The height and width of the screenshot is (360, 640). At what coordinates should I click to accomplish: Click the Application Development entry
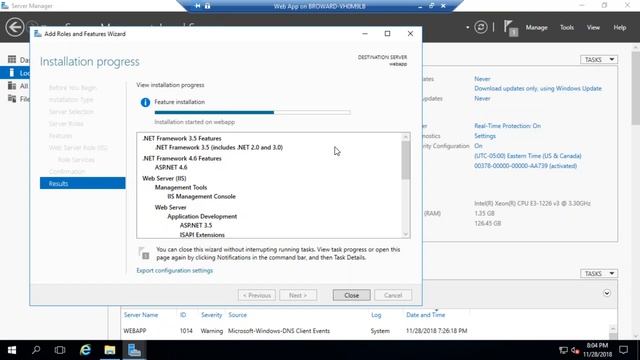(202, 216)
